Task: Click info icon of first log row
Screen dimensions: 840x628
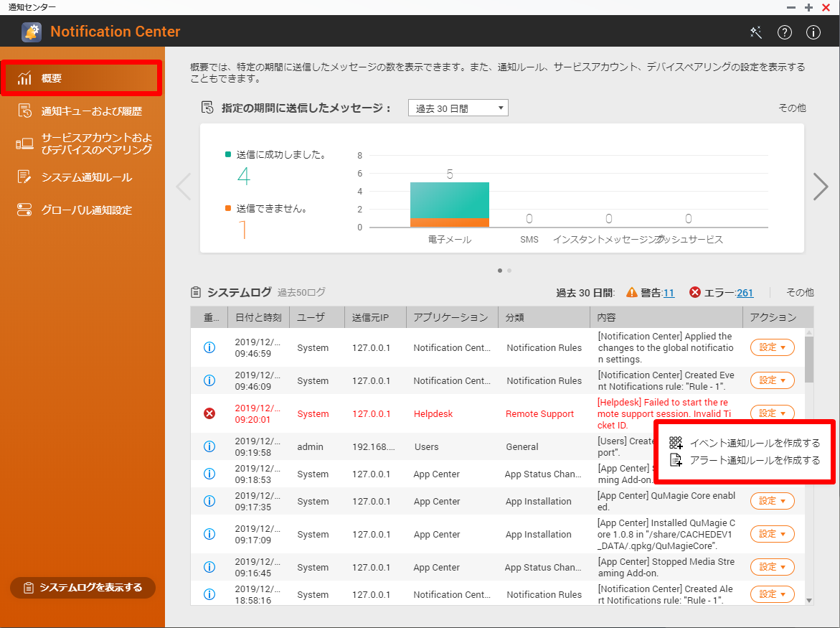Action: coord(209,347)
